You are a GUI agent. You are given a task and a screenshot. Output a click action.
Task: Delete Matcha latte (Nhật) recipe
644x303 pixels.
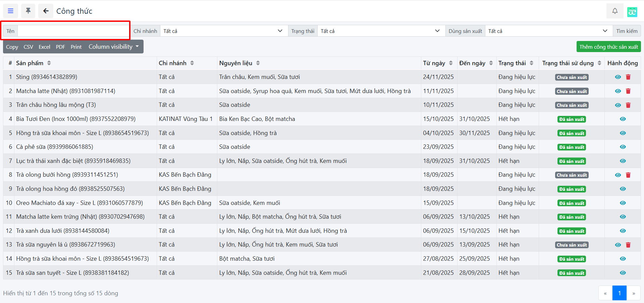coord(628,91)
